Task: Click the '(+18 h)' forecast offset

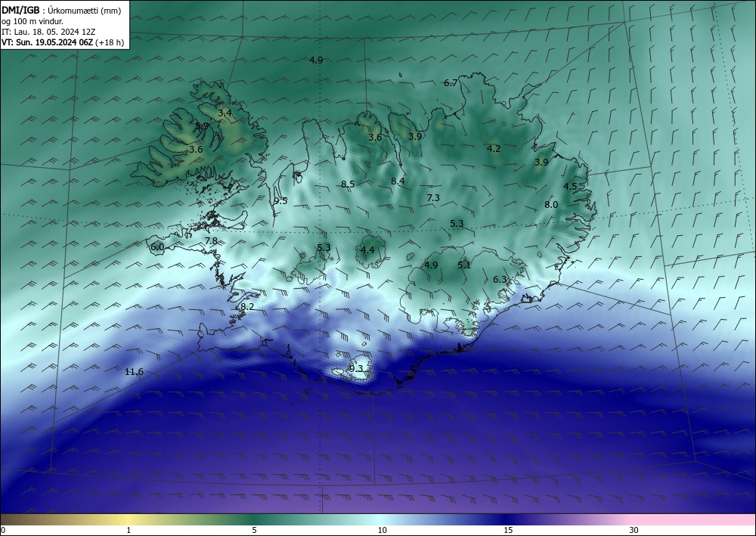Action: coord(110,42)
